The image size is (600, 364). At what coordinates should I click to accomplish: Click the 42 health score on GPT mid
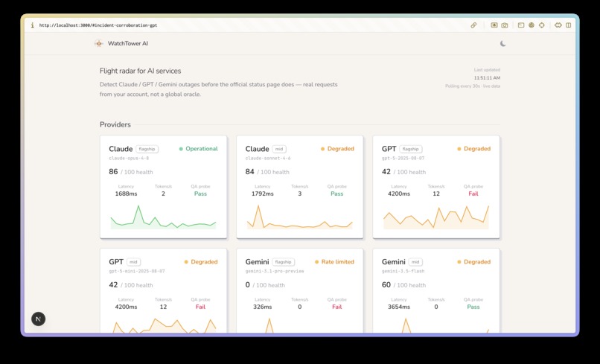coord(113,285)
